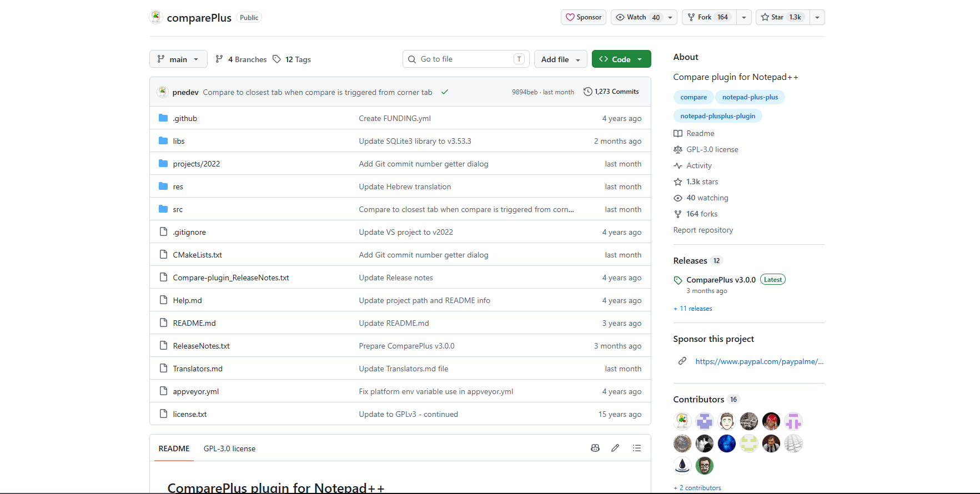The width and height of the screenshot is (980, 494).
Task: Click Report repository link
Action: [703, 230]
